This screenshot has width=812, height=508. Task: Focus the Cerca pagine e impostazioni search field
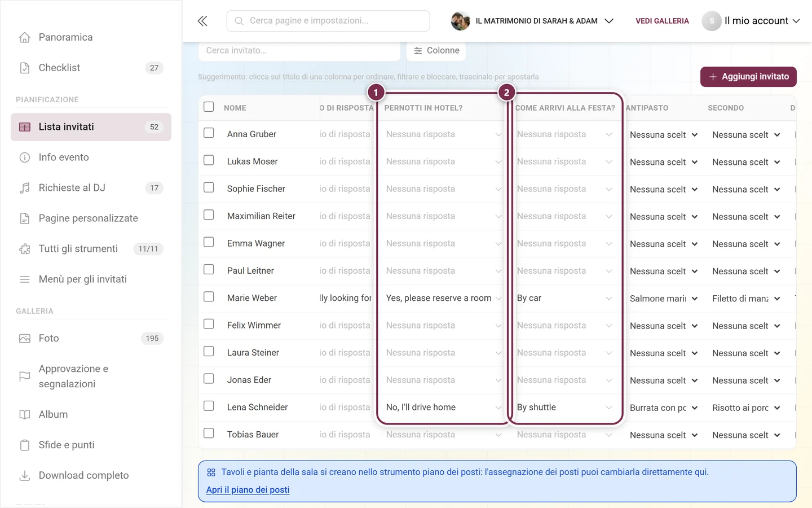[328, 21]
